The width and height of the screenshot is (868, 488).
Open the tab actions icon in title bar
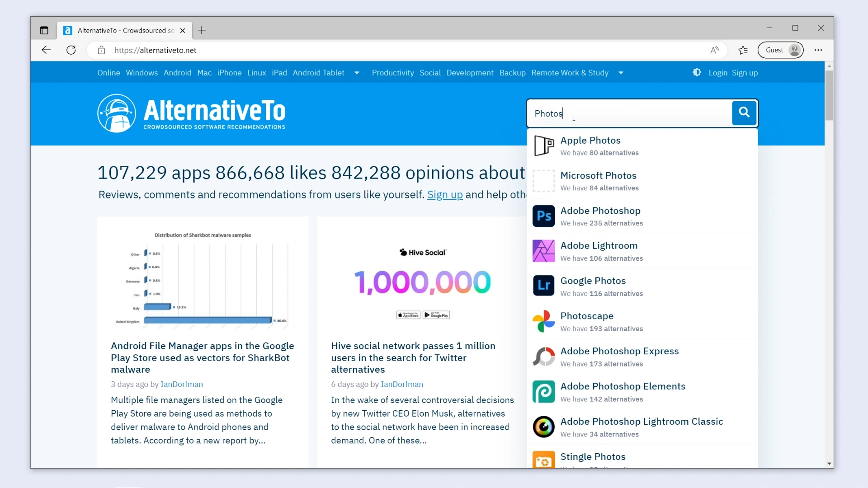[x=44, y=30]
